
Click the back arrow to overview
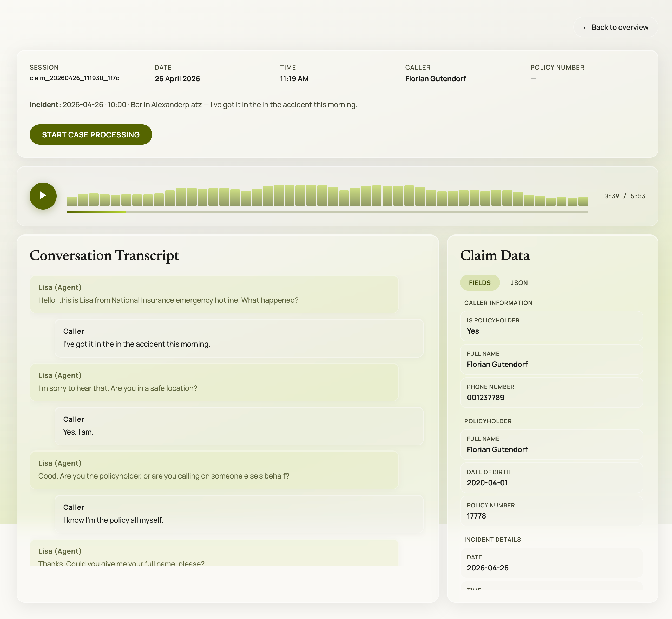click(x=586, y=27)
